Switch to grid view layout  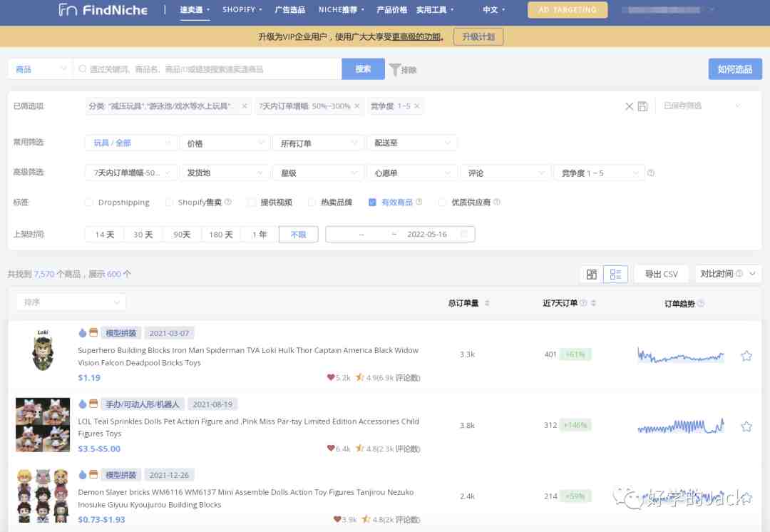pyautogui.click(x=592, y=274)
